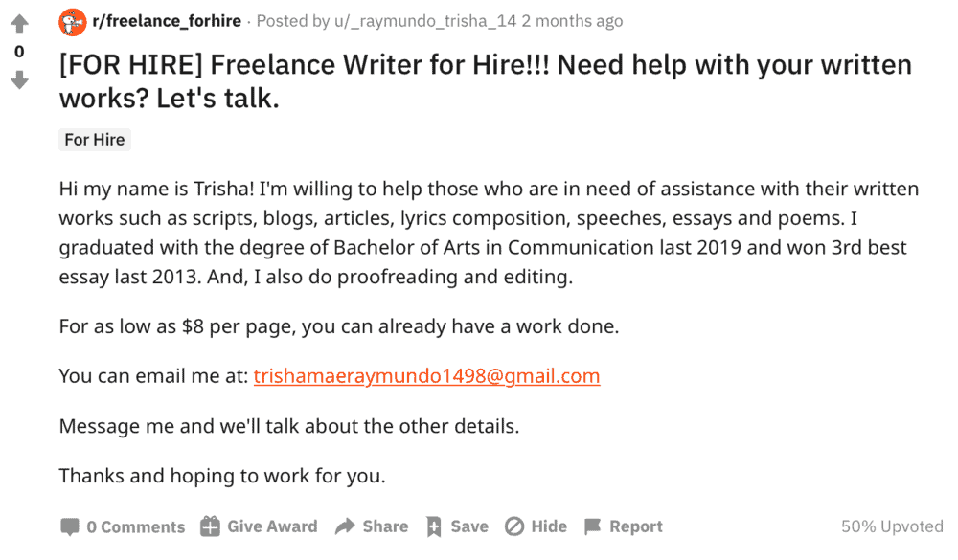958x560 pixels.
Task: Toggle the downvote on this post
Action: click(x=19, y=81)
